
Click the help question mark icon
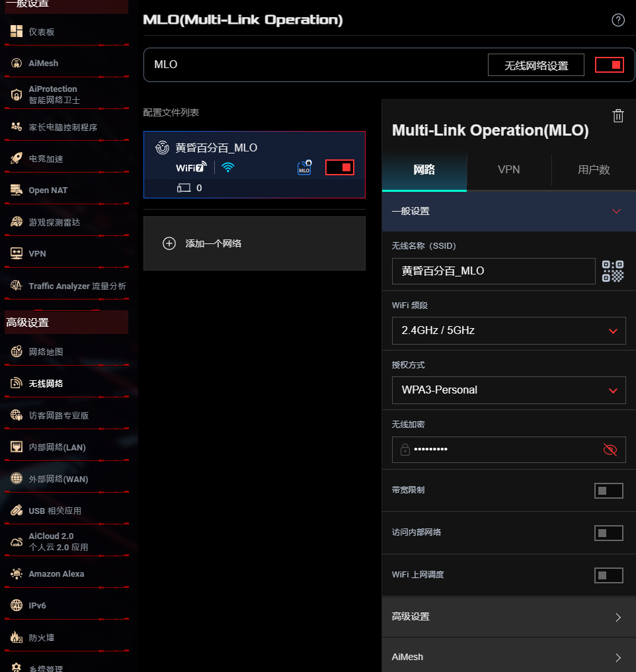tap(618, 20)
